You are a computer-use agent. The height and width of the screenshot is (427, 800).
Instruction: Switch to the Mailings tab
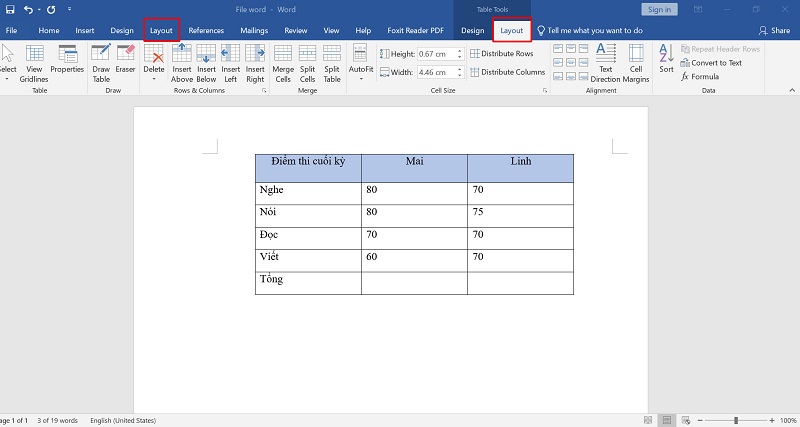click(254, 31)
